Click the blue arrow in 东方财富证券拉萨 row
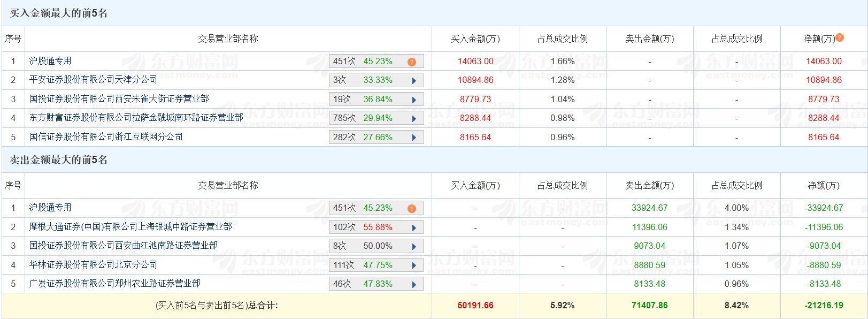Screen dimensions: 868x319 pyautogui.click(x=414, y=119)
